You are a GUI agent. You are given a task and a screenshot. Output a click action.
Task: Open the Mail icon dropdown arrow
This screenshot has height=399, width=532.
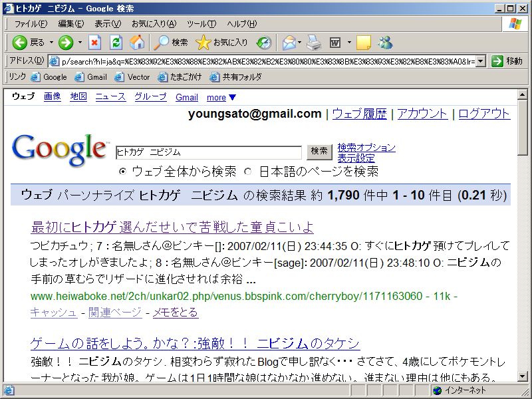(x=299, y=43)
